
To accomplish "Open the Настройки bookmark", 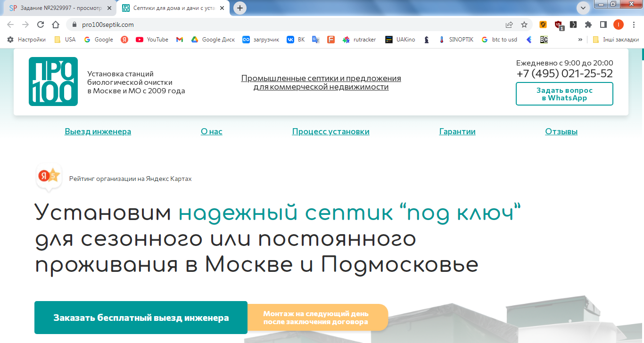I will (x=27, y=40).
